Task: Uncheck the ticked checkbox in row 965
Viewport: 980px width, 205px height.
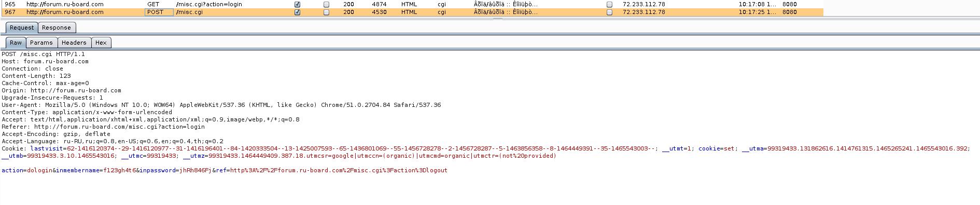Action: pyautogui.click(x=297, y=4)
